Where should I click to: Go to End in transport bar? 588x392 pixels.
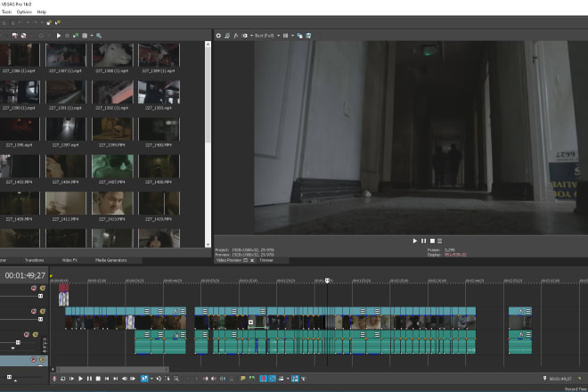click(x=116, y=379)
